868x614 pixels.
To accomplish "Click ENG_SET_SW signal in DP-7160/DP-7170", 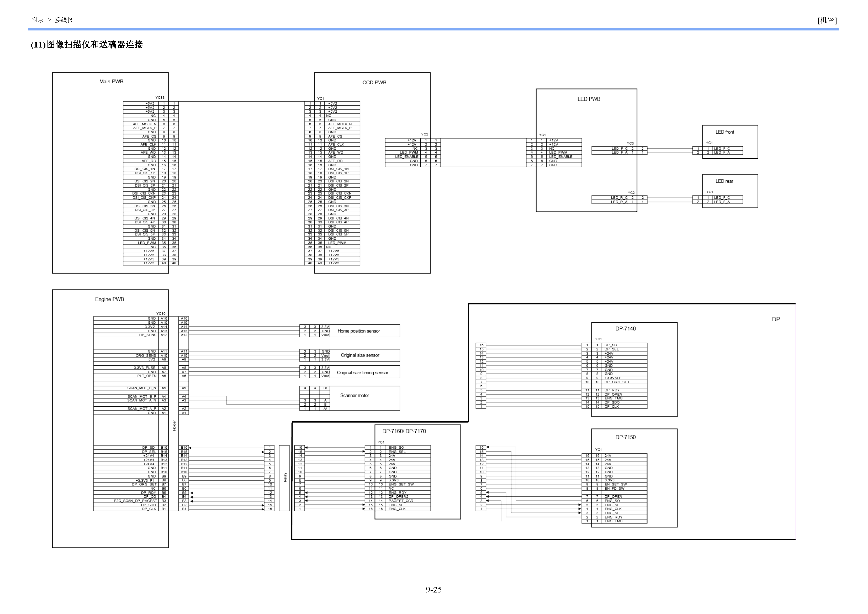I will pyautogui.click(x=401, y=484).
